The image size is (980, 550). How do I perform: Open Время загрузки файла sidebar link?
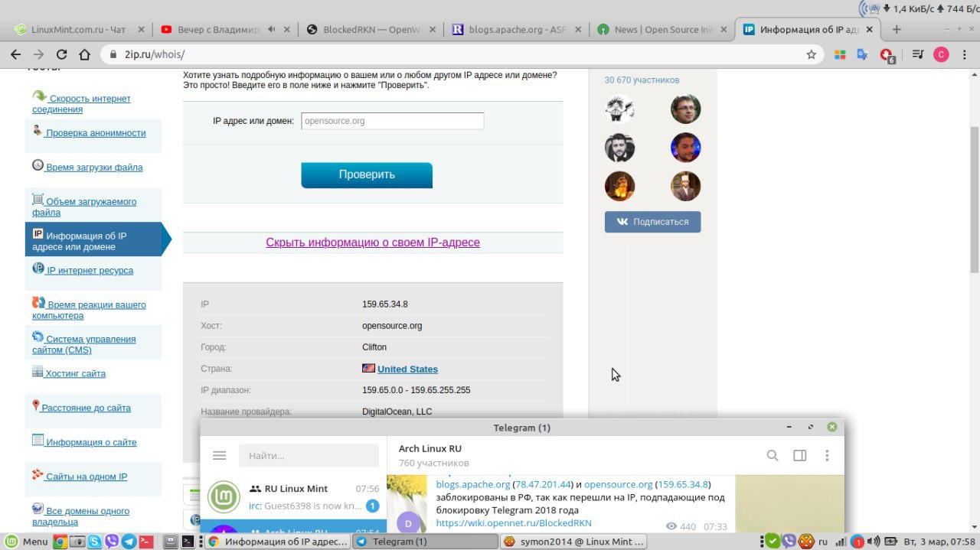pyautogui.click(x=93, y=168)
